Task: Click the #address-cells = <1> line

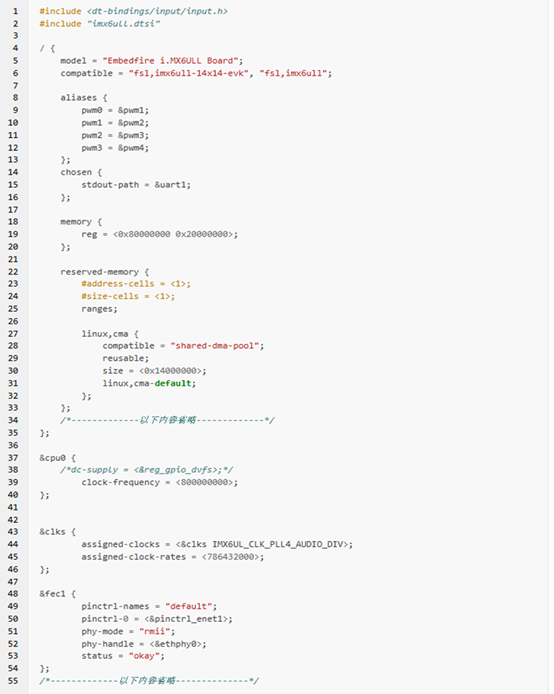Action: click(136, 284)
